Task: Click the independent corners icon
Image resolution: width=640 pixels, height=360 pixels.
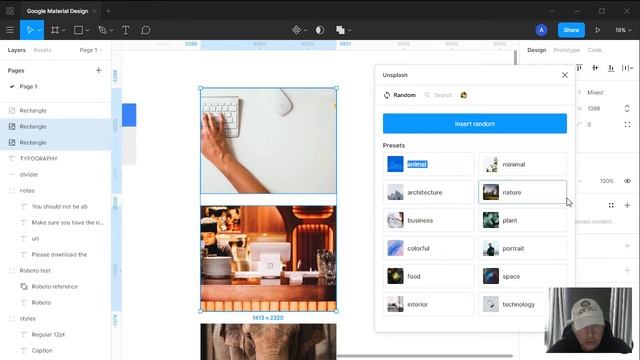Action: click(627, 124)
